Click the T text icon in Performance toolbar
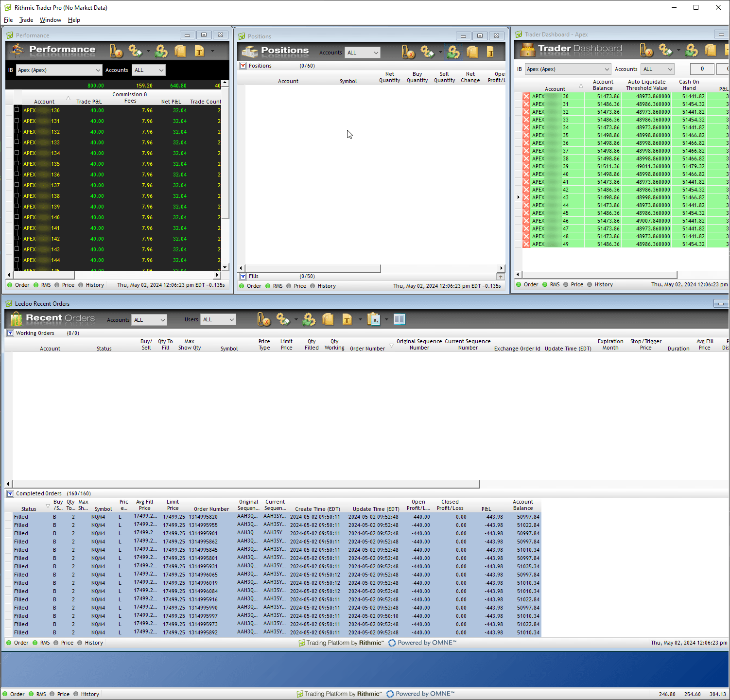730x700 pixels. (x=199, y=51)
